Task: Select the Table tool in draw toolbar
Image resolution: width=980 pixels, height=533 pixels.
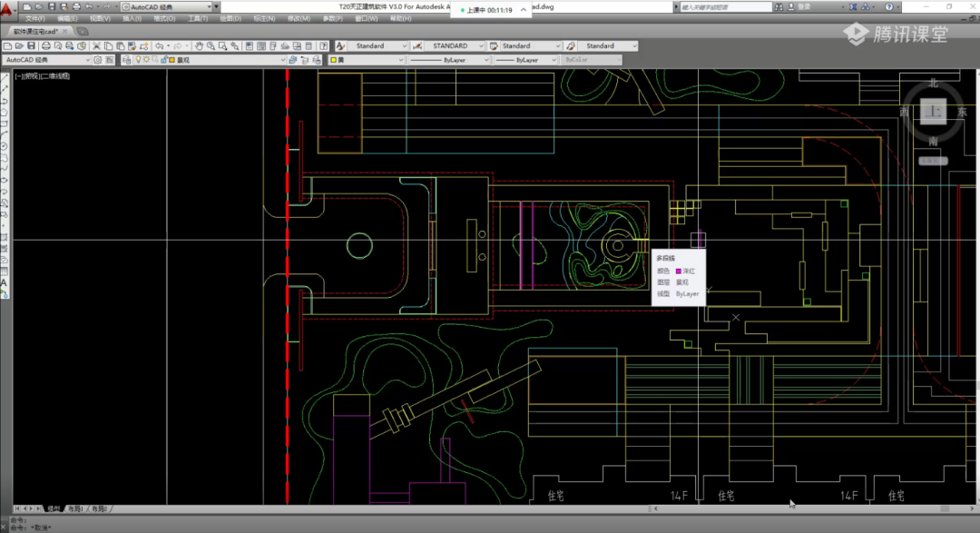Action: [x=5, y=271]
